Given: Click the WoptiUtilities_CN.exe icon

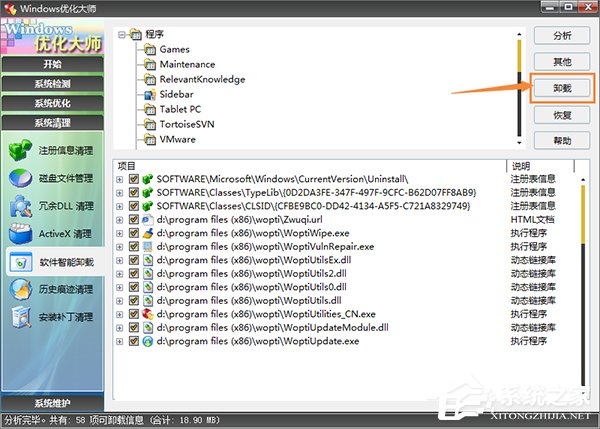Looking at the screenshot, I should point(147,314).
